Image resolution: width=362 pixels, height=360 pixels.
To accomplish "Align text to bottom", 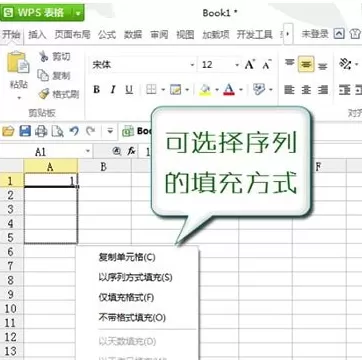I will tap(322, 65).
